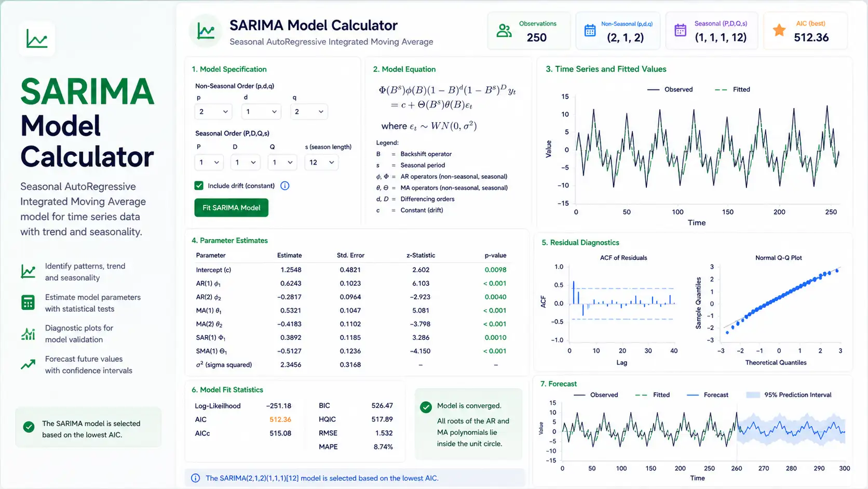Click the Non-Seasonal calendar icon

(590, 31)
